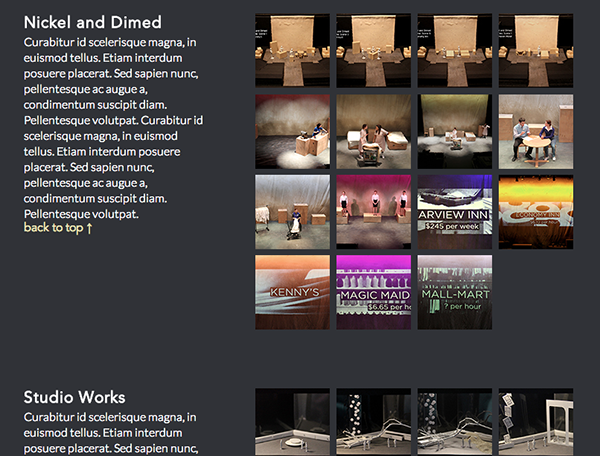View the 'MAGIC MAID $6.65 per hour' thumbnail
Viewport: 600px width, 456px height.
(x=373, y=292)
